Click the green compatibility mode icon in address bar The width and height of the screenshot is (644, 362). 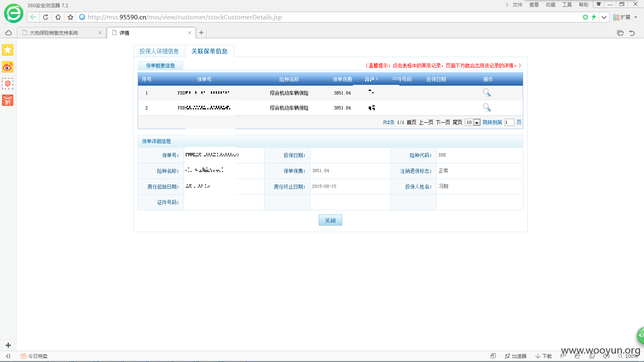point(585,17)
